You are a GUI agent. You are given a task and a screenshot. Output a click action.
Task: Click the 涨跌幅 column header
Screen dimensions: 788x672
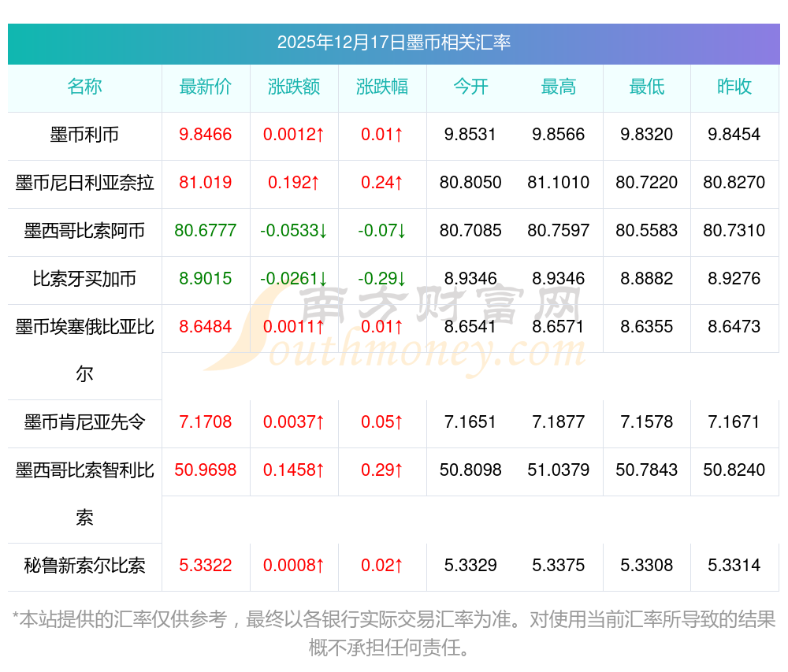point(382,87)
